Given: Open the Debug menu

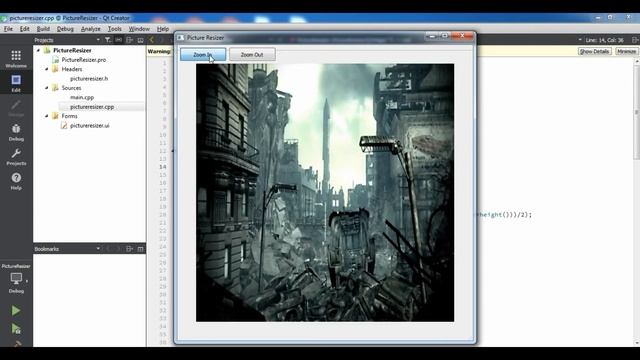Looking at the screenshot, I should point(65,29).
